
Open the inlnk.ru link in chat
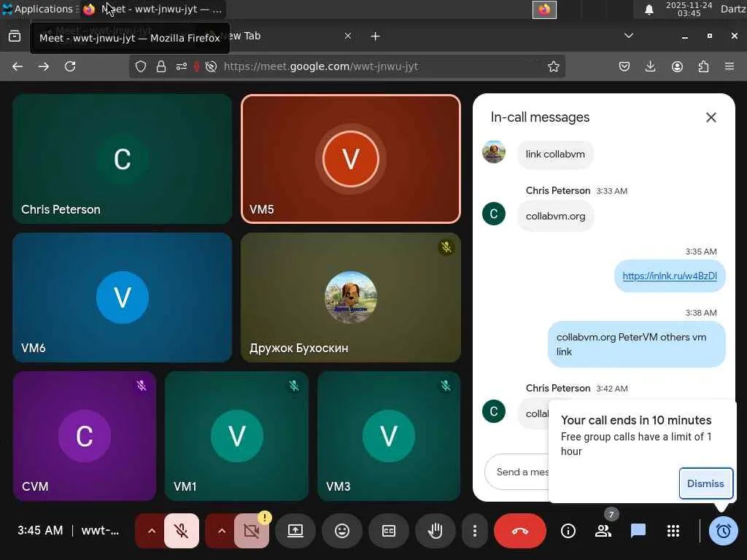coord(670,276)
